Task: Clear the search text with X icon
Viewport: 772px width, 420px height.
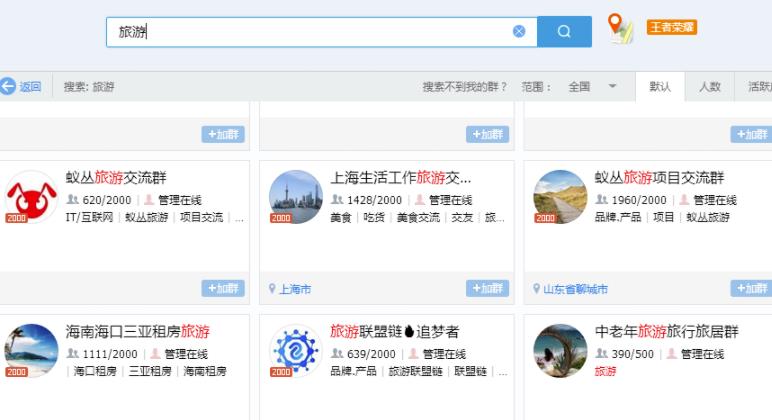Action: click(x=519, y=31)
